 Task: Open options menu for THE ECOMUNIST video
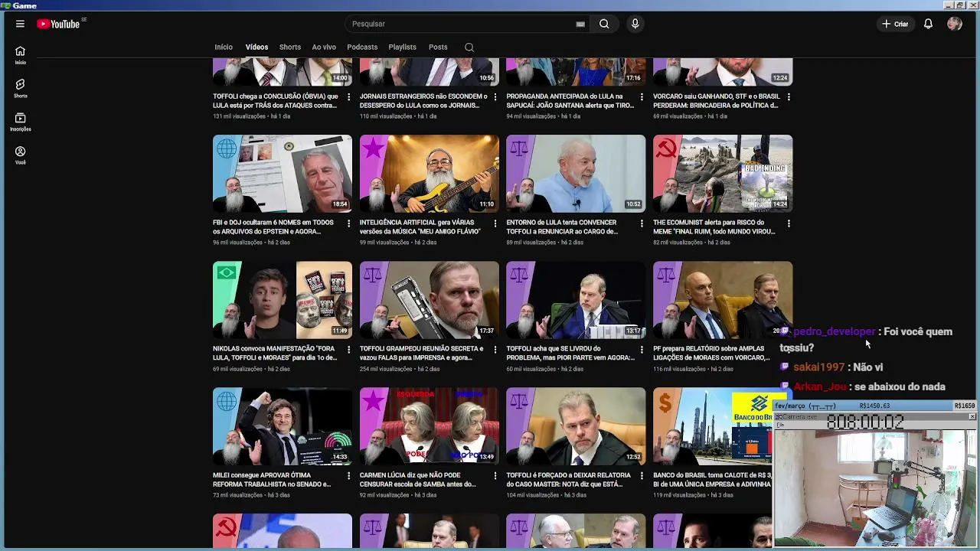[789, 223]
